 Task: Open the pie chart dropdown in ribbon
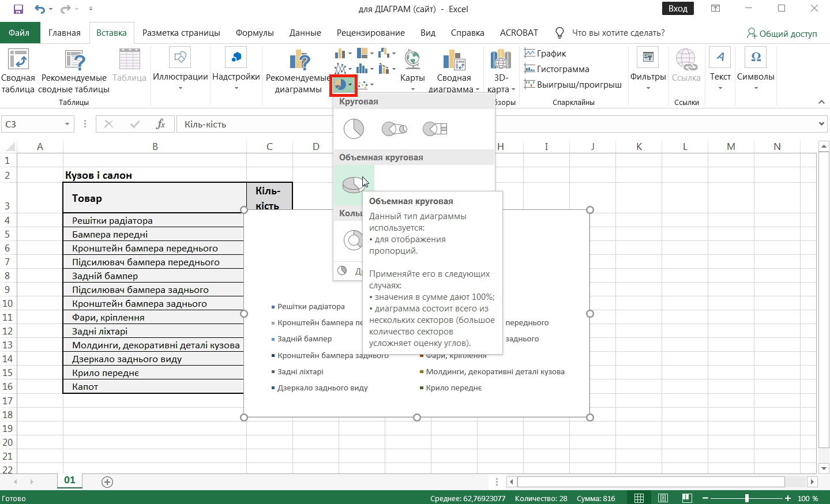click(x=343, y=85)
